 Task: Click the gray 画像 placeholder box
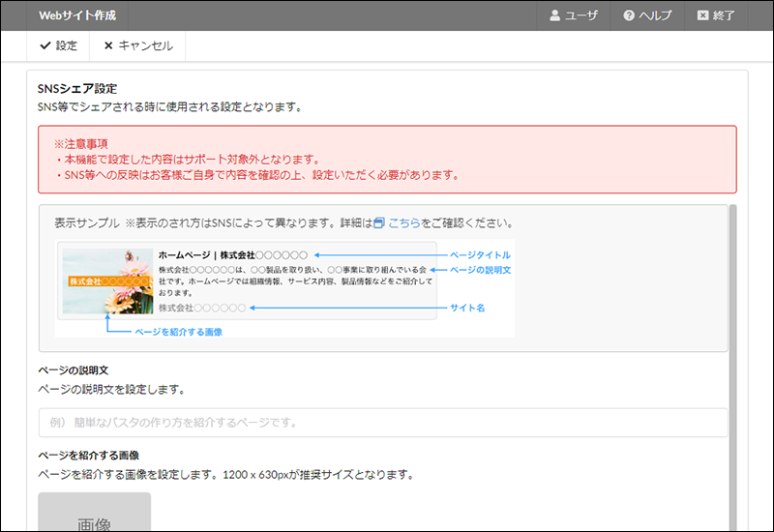(94, 513)
